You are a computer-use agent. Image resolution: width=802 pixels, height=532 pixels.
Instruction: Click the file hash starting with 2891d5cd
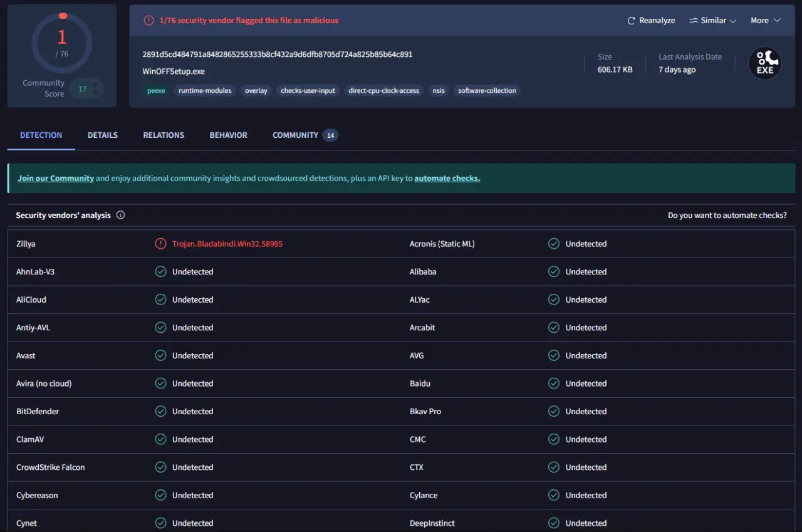point(278,55)
